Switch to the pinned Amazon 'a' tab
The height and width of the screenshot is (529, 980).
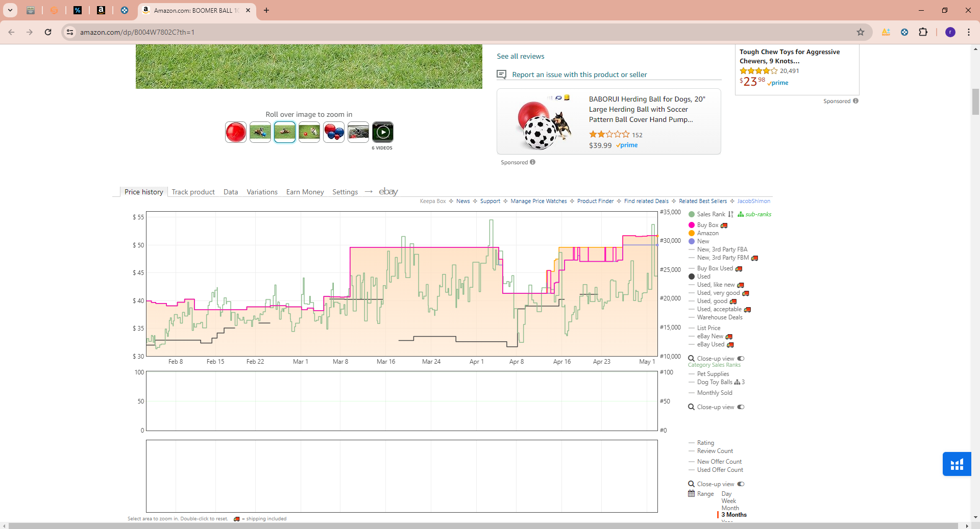point(101,10)
